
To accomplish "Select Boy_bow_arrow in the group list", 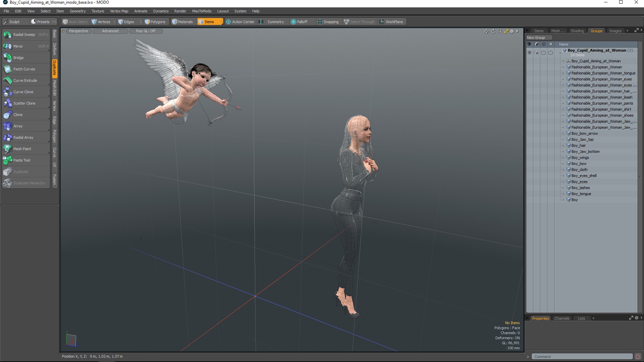I will pos(584,133).
